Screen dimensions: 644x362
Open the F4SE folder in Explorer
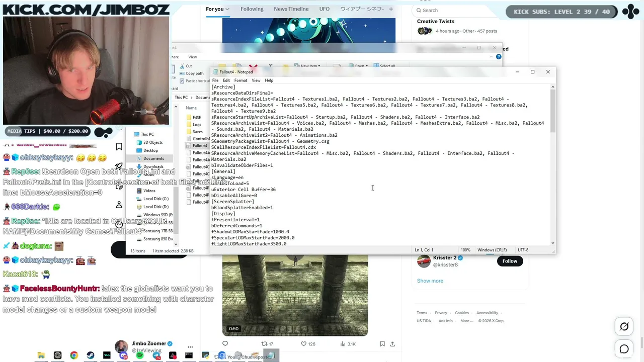tap(194, 118)
